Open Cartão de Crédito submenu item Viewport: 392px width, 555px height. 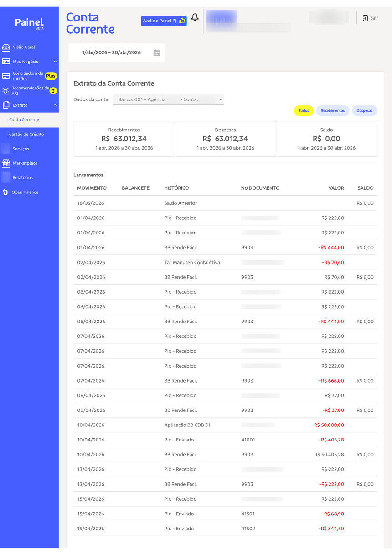point(26,135)
